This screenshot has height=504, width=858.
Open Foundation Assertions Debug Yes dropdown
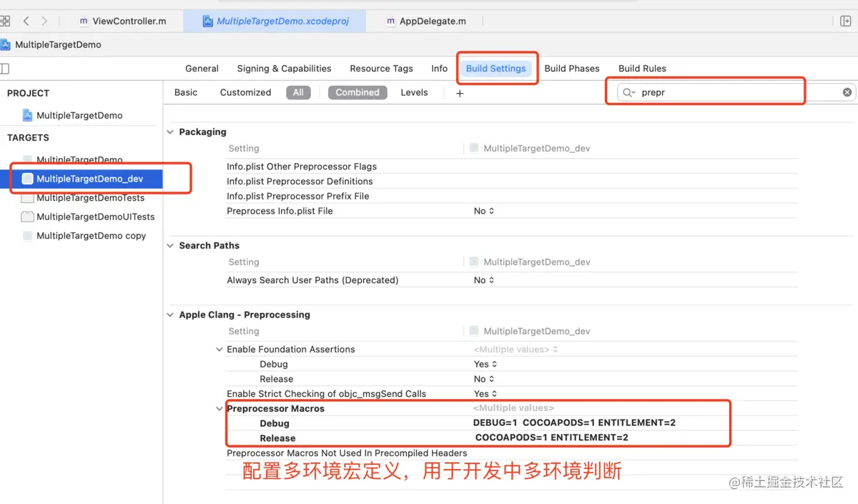coord(485,364)
